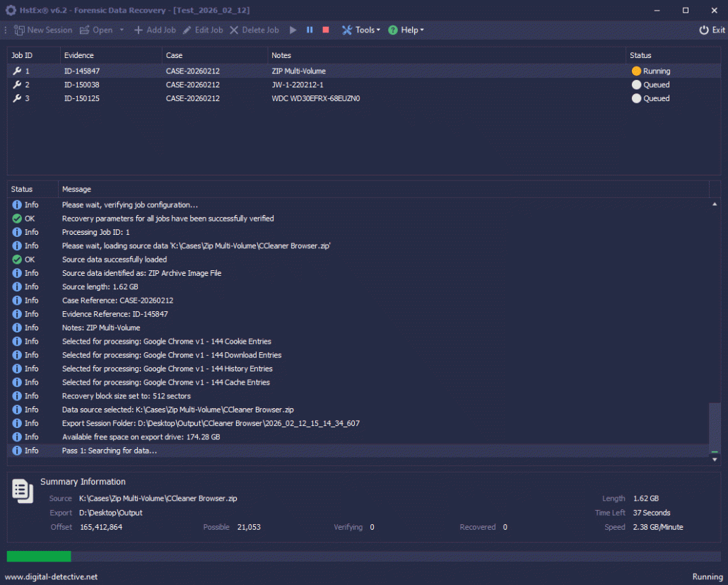Stop processing with the red stop icon
728x585 pixels.
coord(326,30)
